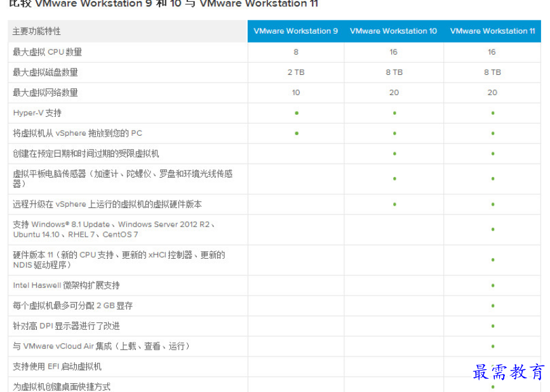Click the 创建在预定日期和时间过期的受限虚拟机 label
This screenshot has width=550, height=392.
86,154
